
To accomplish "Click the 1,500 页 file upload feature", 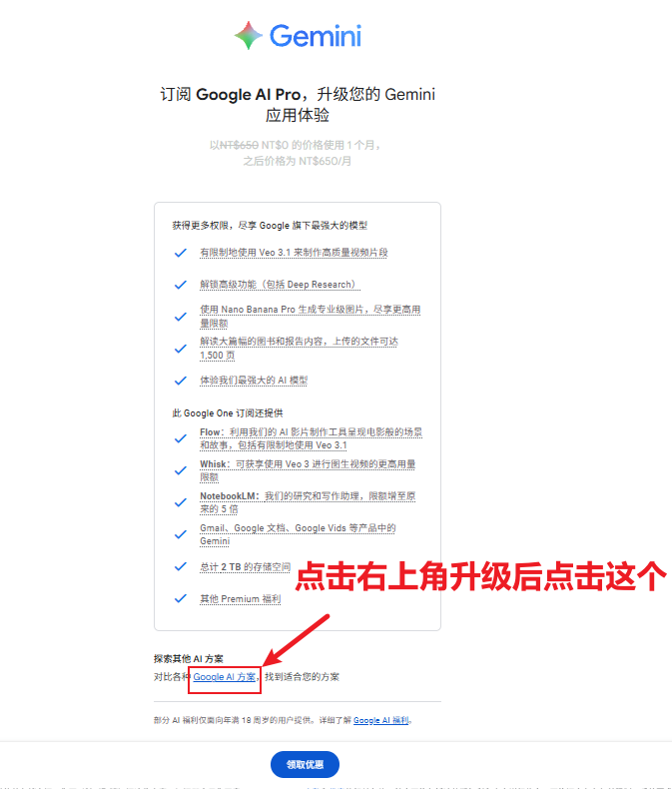I will pos(299,349).
